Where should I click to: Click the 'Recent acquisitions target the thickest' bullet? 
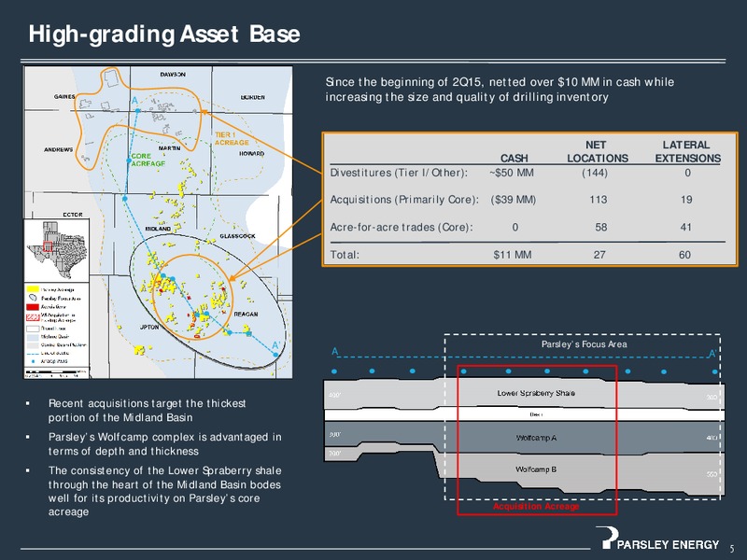[147, 411]
